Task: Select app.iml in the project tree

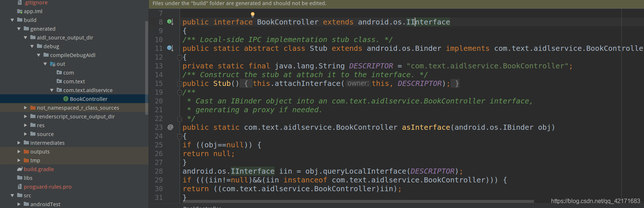Action: click(74, 11)
